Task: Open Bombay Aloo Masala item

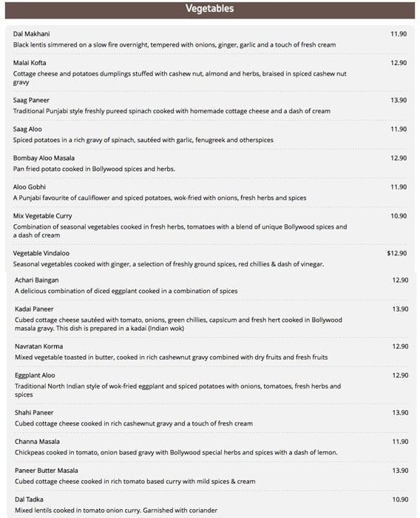Action: click(x=44, y=158)
